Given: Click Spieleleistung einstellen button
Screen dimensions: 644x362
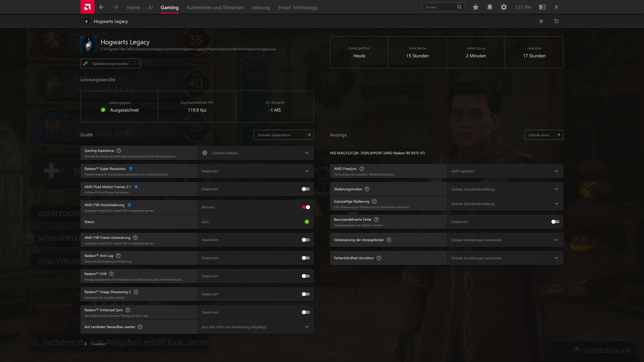Looking at the screenshot, I should pyautogui.click(x=110, y=63).
